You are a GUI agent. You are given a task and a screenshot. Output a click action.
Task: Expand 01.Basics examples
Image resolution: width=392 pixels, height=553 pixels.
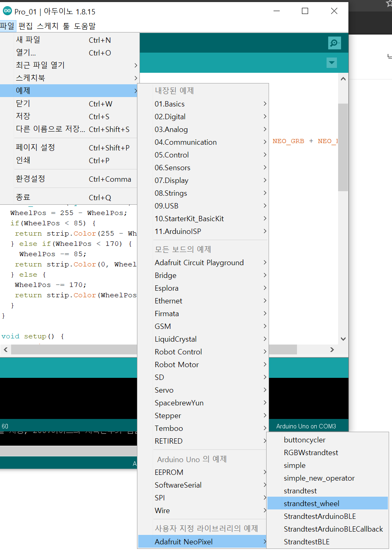(203, 104)
